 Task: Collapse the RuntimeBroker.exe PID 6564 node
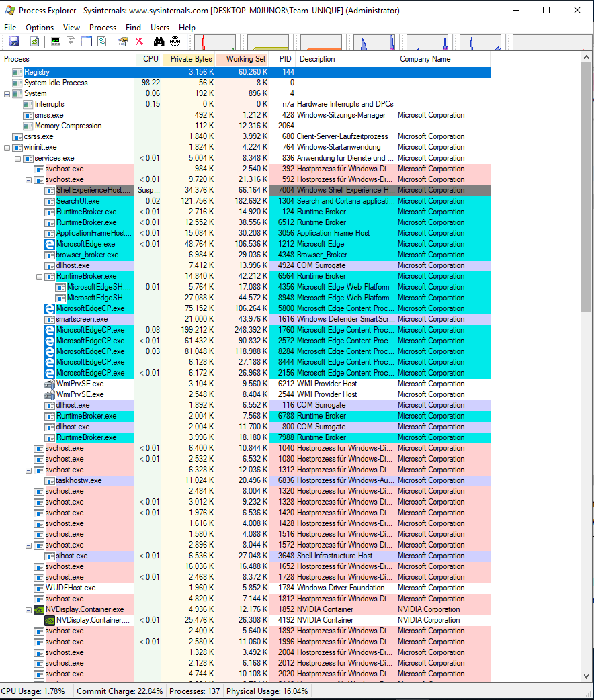(x=39, y=276)
